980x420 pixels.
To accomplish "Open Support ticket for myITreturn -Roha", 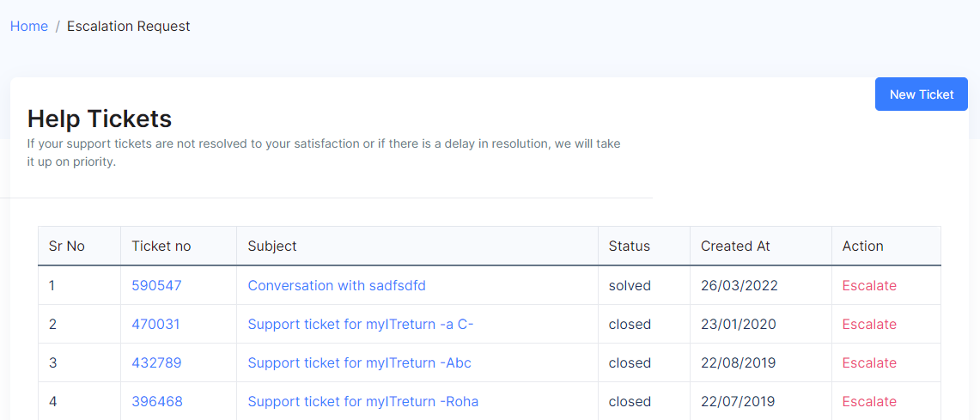I will coord(363,402).
